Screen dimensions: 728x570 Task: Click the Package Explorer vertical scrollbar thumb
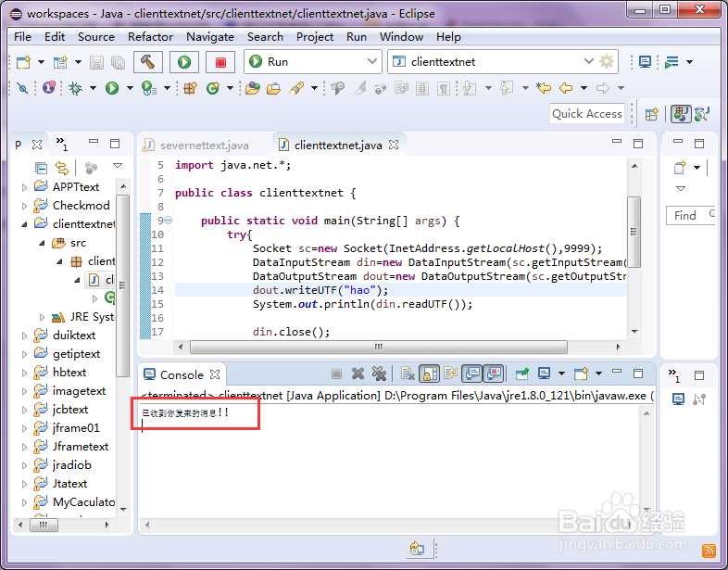click(x=122, y=285)
